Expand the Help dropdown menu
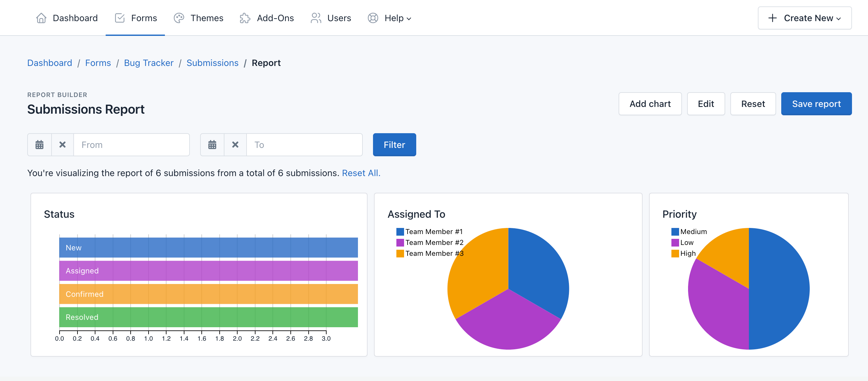The image size is (868, 381). pyautogui.click(x=409, y=19)
